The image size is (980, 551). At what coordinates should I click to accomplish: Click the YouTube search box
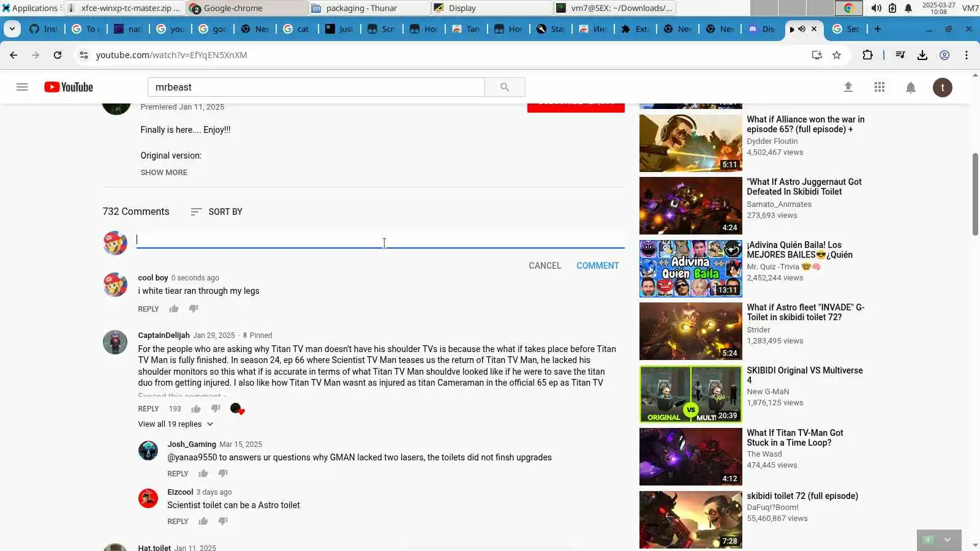316,87
